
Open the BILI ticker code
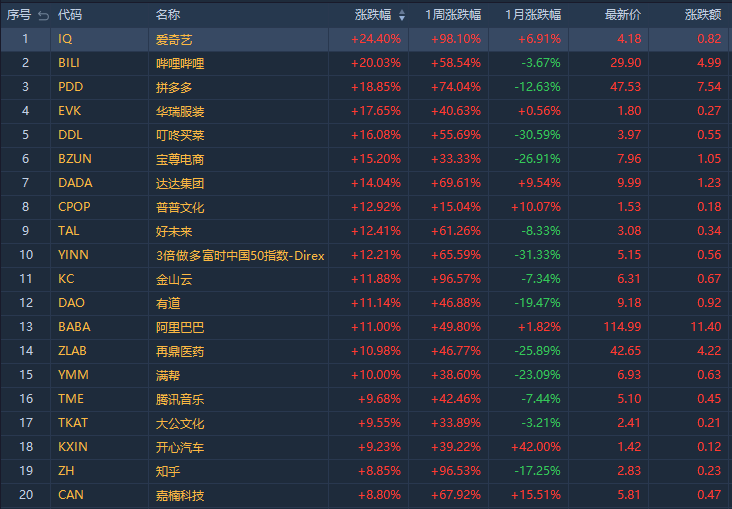point(69,63)
